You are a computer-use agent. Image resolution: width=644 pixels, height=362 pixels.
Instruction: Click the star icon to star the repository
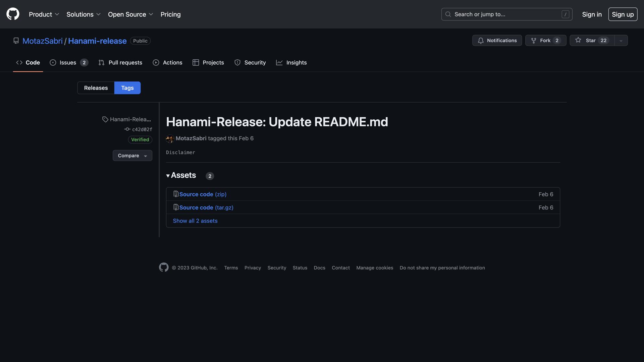pos(578,40)
